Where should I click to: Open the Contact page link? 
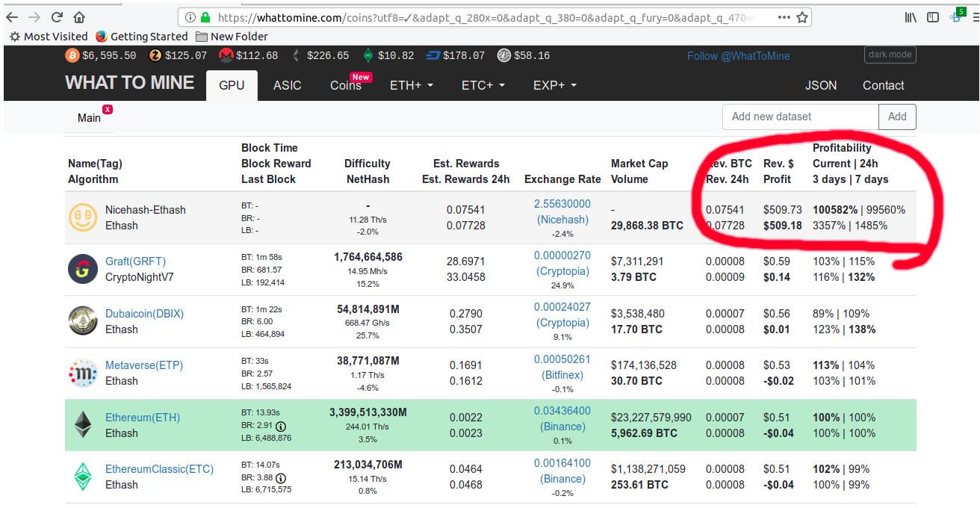point(884,85)
